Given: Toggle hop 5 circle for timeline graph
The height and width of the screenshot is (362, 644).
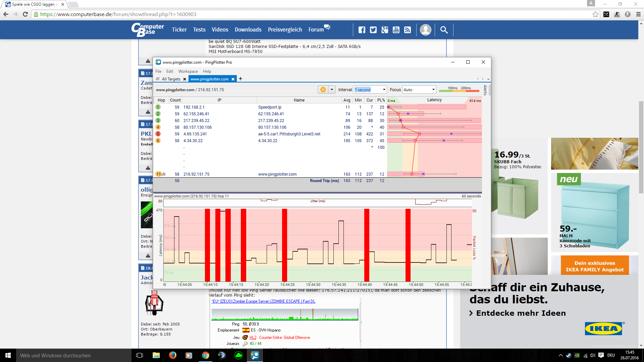Looking at the screenshot, I should point(158,134).
